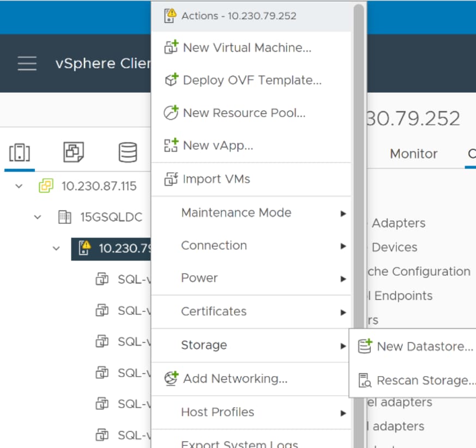Screen dimensions: 476x448
Task: Open the che Configuration settings link
Action: click(x=419, y=271)
